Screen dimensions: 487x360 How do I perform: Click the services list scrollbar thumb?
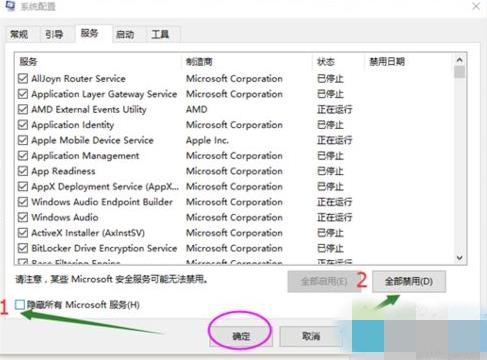point(460,72)
